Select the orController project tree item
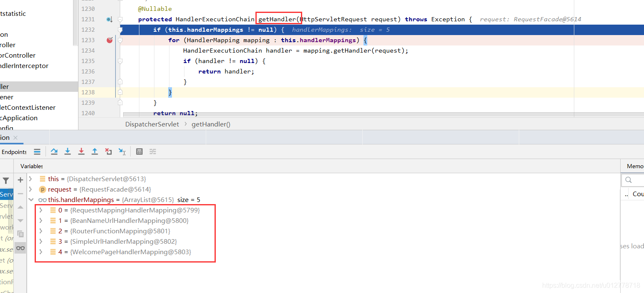Screen dimensions: 644x293 tap(18, 56)
